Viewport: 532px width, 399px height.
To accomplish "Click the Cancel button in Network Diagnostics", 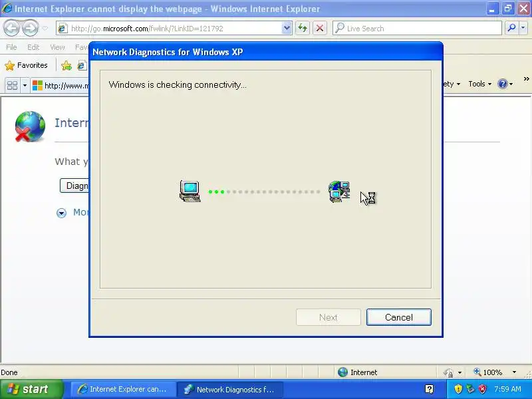I will tap(398, 317).
